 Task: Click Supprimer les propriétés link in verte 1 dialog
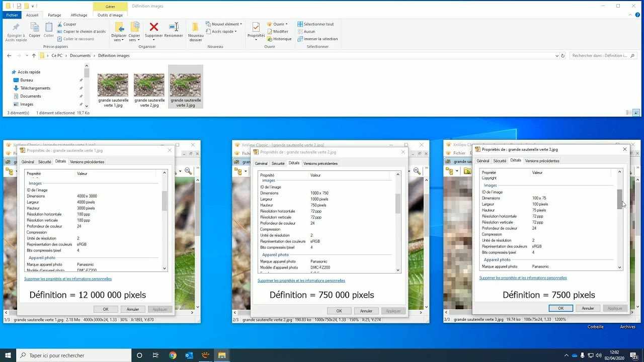pyautogui.click(x=68, y=279)
